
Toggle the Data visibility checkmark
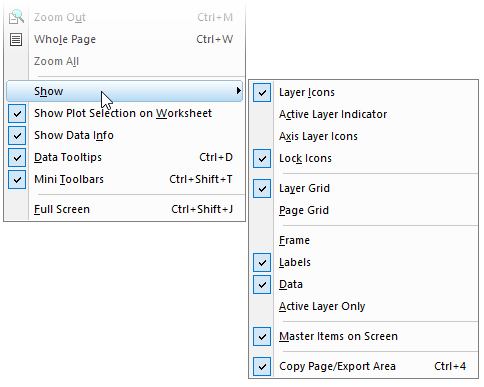click(x=262, y=284)
